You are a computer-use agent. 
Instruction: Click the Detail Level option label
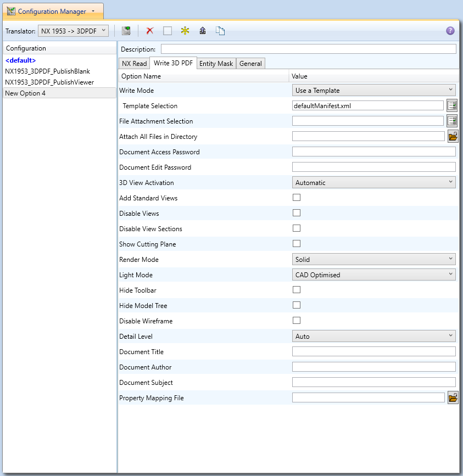[136, 337]
